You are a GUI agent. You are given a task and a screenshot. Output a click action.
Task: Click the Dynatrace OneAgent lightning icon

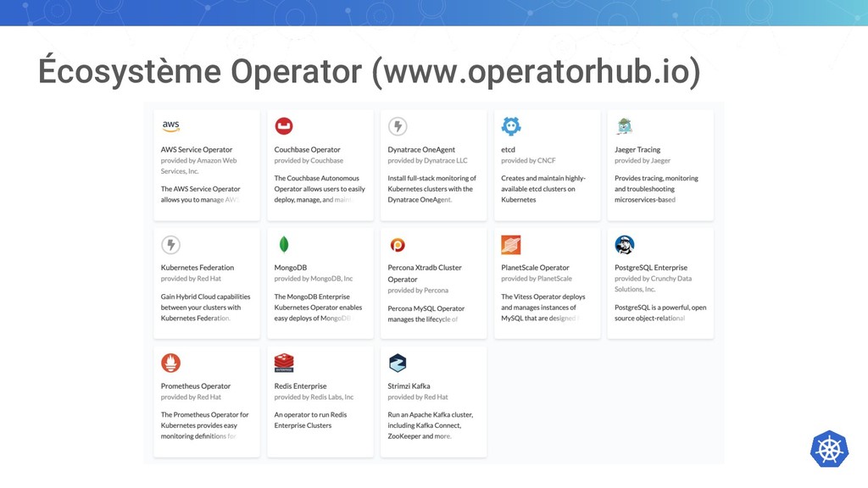[398, 126]
